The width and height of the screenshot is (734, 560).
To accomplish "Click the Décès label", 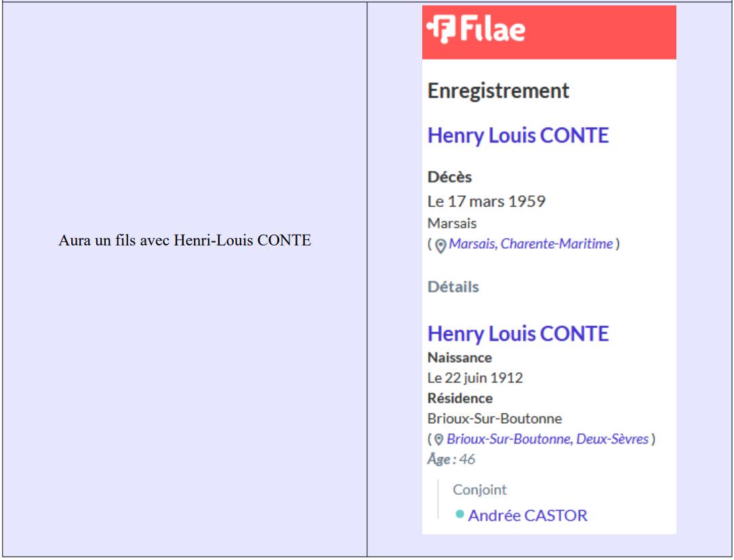I will click(449, 177).
